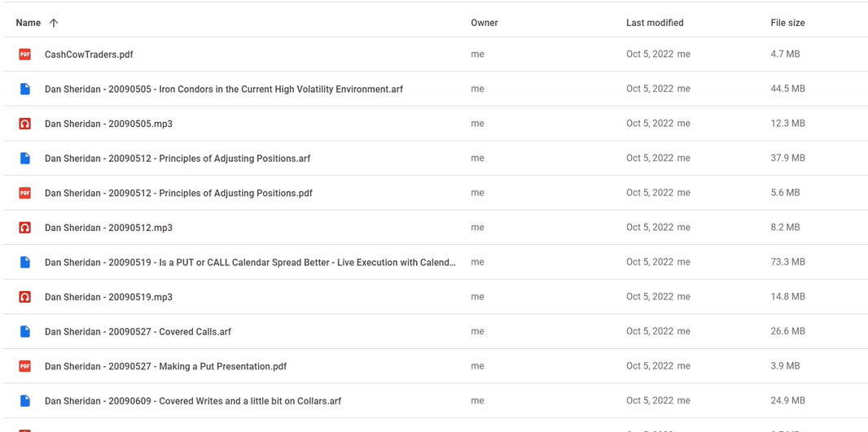Image resolution: width=868 pixels, height=432 pixels.
Task: Select the Making a Put Presentation.pdf file name
Action: pos(165,366)
